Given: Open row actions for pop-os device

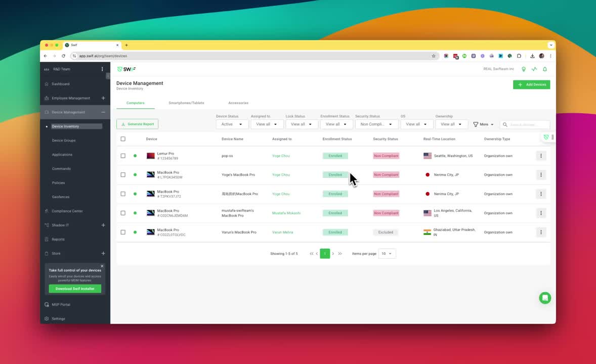Looking at the screenshot, I should pyautogui.click(x=541, y=156).
